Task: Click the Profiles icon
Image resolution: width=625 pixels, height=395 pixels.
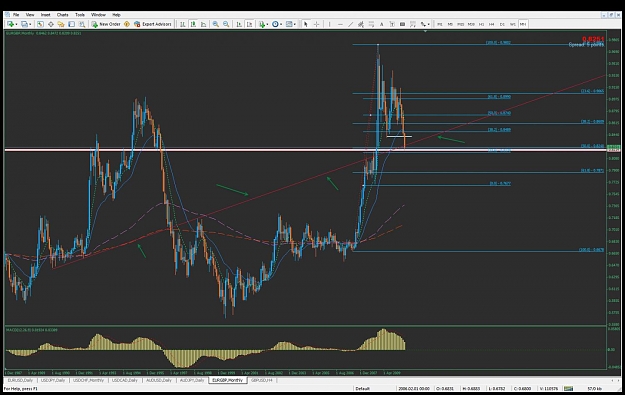Action: (x=24, y=24)
